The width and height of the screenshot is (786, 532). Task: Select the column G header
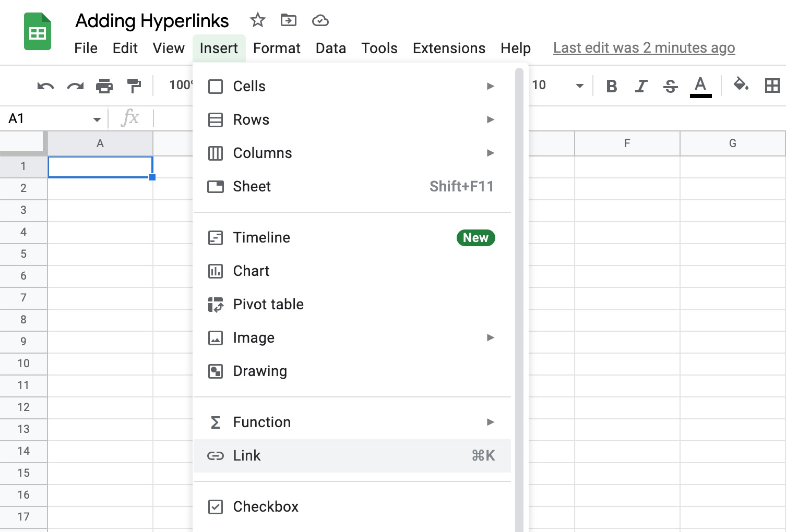[x=732, y=143]
